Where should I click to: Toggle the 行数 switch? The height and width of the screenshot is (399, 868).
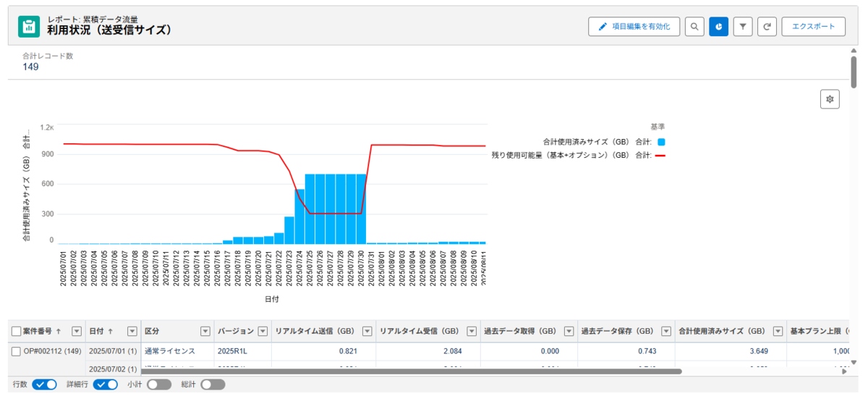(x=45, y=385)
